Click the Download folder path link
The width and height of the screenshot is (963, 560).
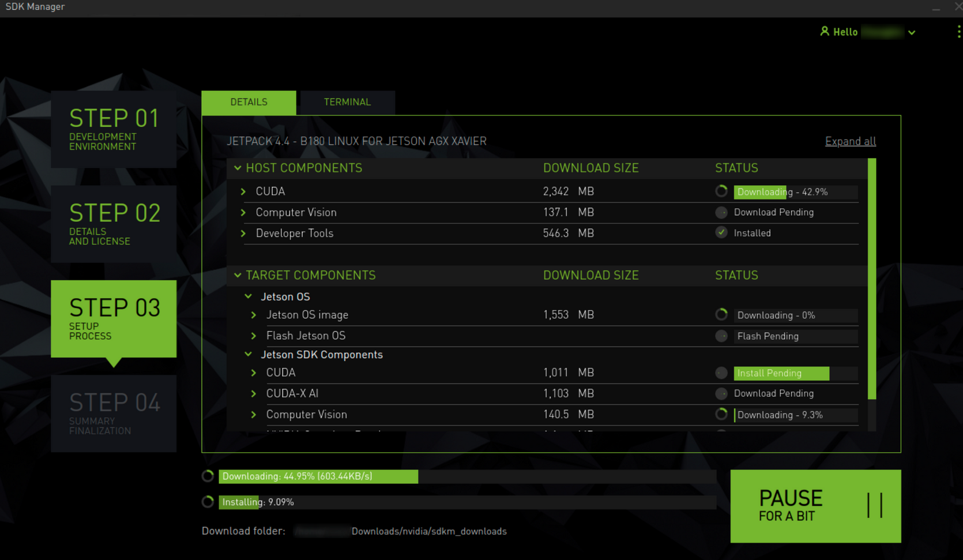click(x=400, y=531)
